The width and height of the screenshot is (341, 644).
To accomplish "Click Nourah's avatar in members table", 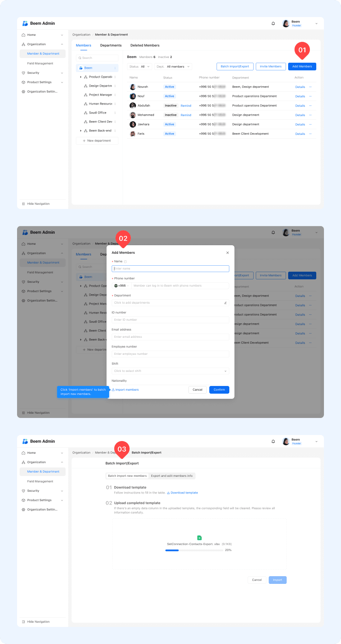I will [133, 87].
